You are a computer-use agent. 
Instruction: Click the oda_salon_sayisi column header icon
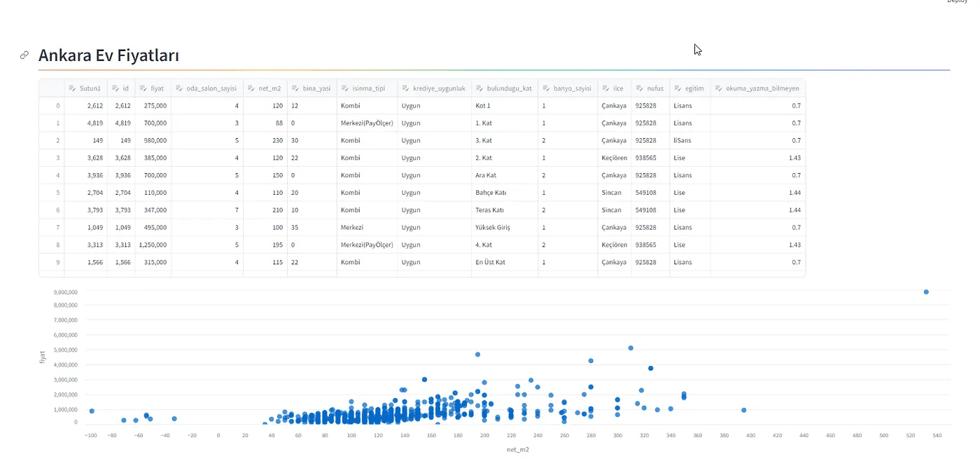coord(179,88)
